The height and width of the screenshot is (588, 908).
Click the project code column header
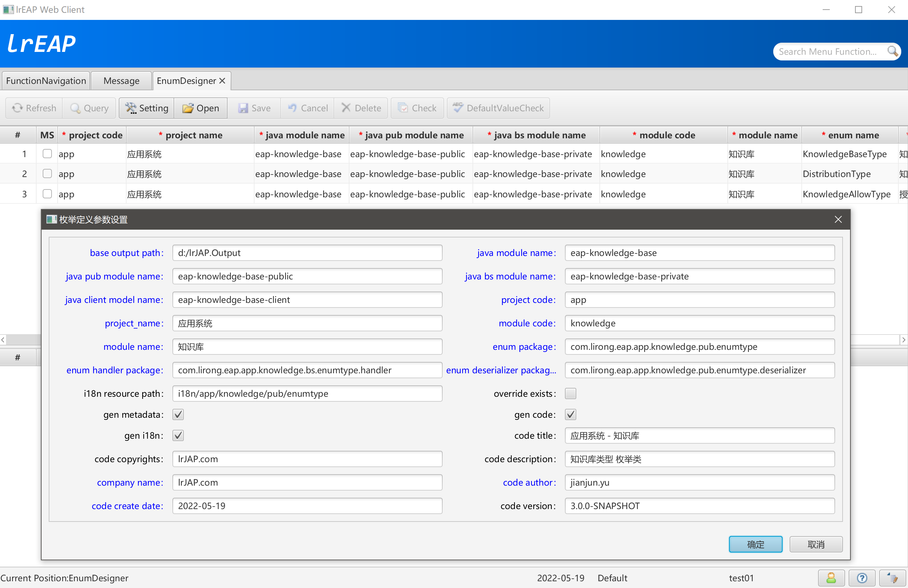[92, 135]
